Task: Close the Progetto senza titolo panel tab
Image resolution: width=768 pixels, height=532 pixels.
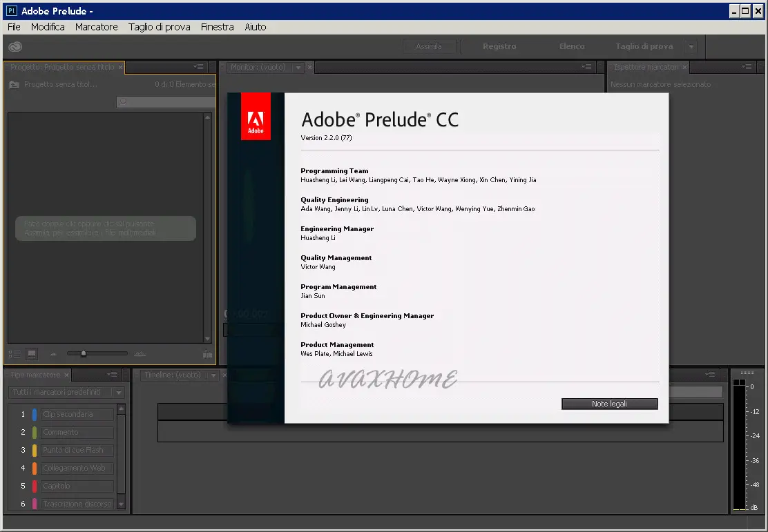Action: 120,67
